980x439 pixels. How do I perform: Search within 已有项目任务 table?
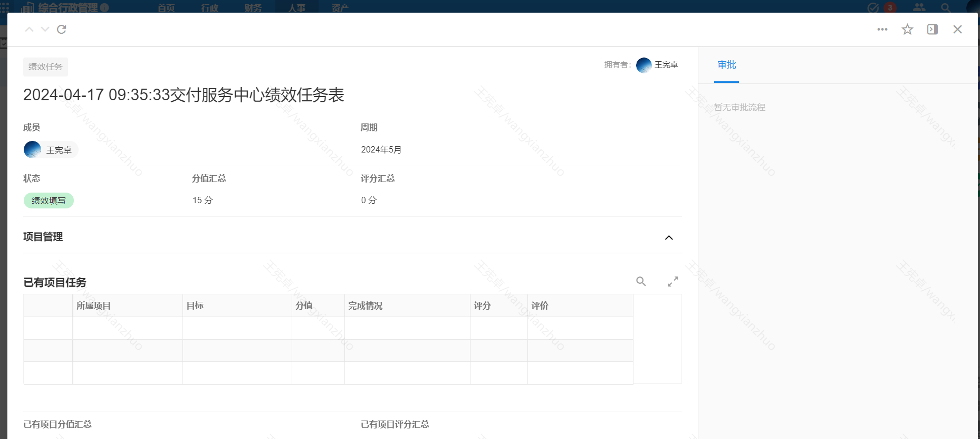[x=641, y=282]
